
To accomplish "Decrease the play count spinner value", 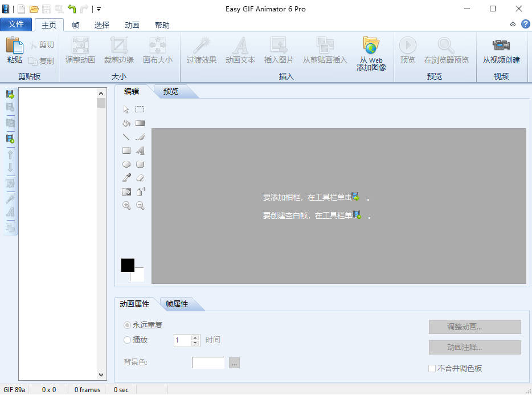I will click(x=195, y=343).
